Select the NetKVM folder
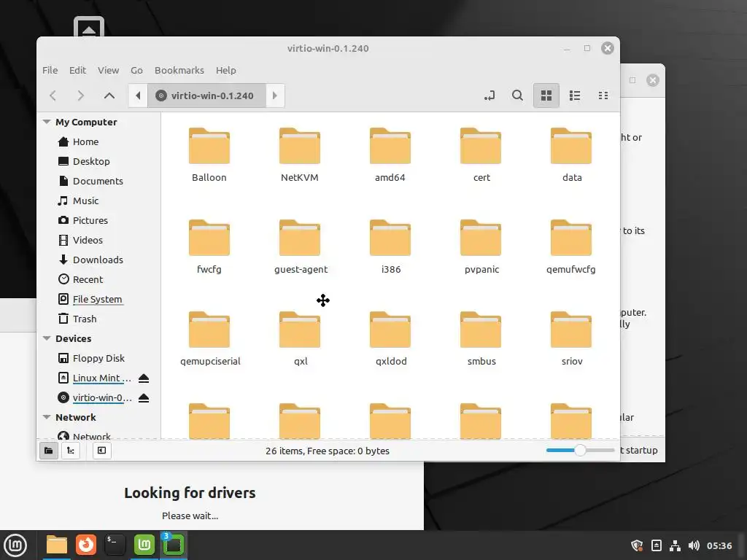This screenshot has width=747, height=560. pos(300,155)
